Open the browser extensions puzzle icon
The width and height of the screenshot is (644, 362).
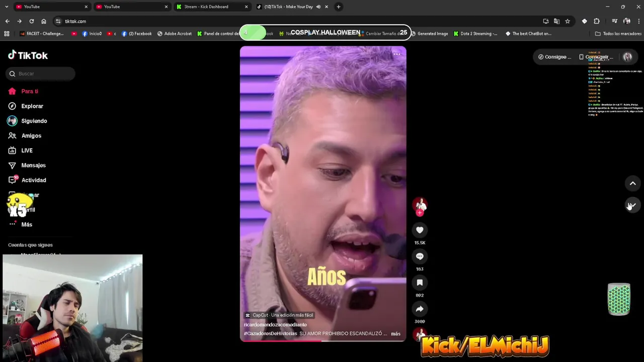(x=597, y=21)
